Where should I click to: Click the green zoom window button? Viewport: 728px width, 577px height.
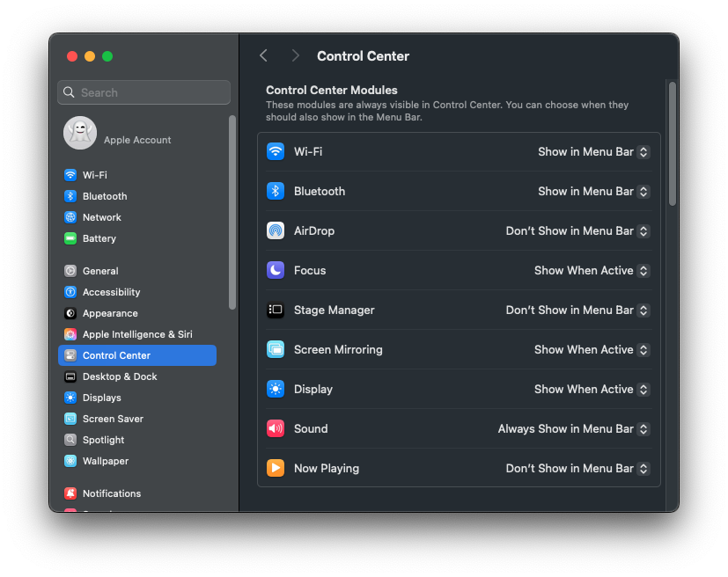pyautogui.click(x=107, y=56)
